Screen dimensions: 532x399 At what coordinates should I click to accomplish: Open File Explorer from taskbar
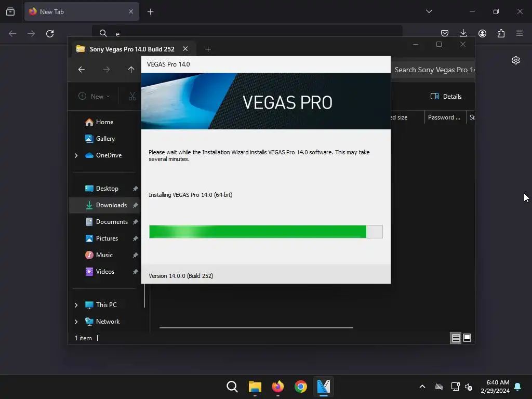point(255,387)
